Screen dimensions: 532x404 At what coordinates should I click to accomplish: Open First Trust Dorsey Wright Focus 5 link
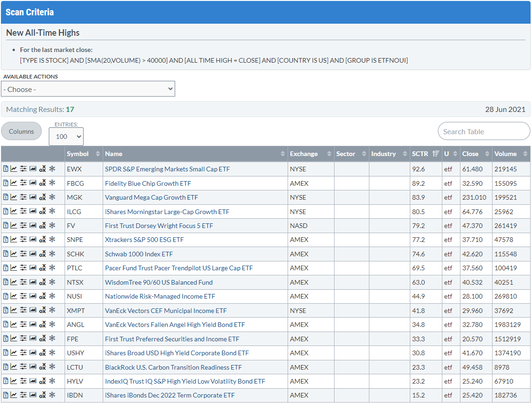point(159,226)
